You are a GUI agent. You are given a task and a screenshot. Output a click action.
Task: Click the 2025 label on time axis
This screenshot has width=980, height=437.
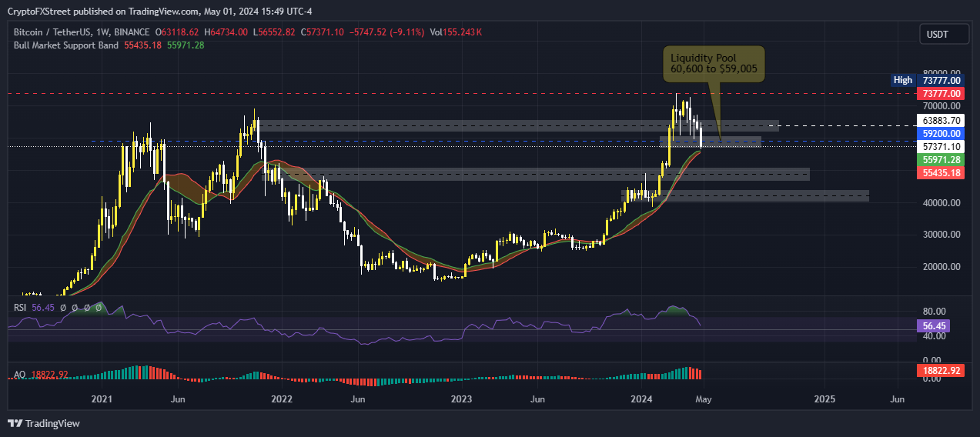tap(824, 399)
